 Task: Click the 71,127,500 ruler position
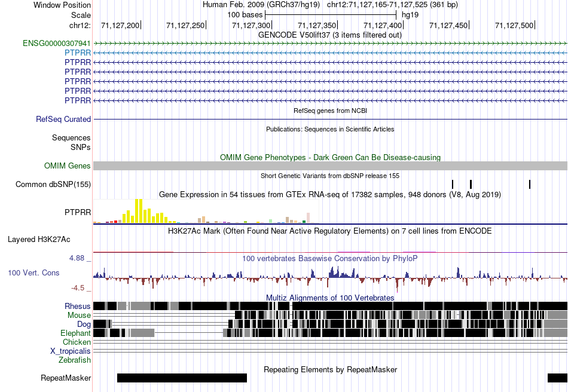(515, 25)
